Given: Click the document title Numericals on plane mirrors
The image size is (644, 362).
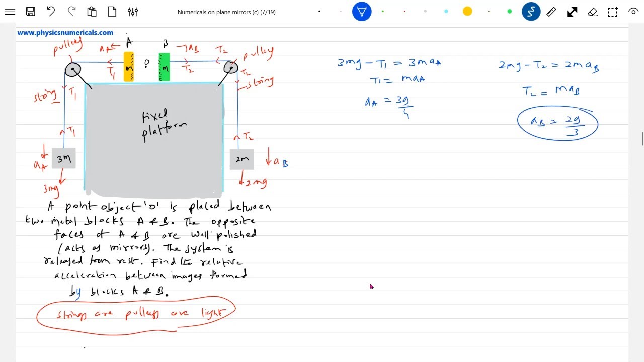Looking at the screenshot, I should click(x=226, y=12).
